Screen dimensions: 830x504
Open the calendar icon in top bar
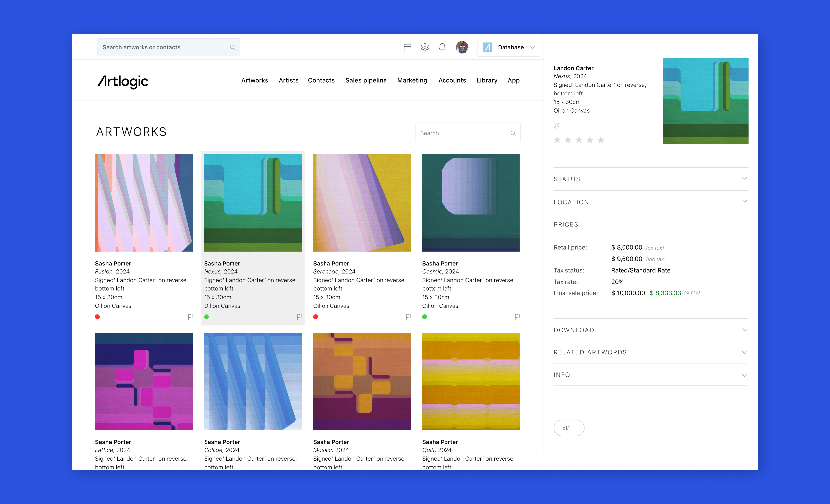click(407, 47)
